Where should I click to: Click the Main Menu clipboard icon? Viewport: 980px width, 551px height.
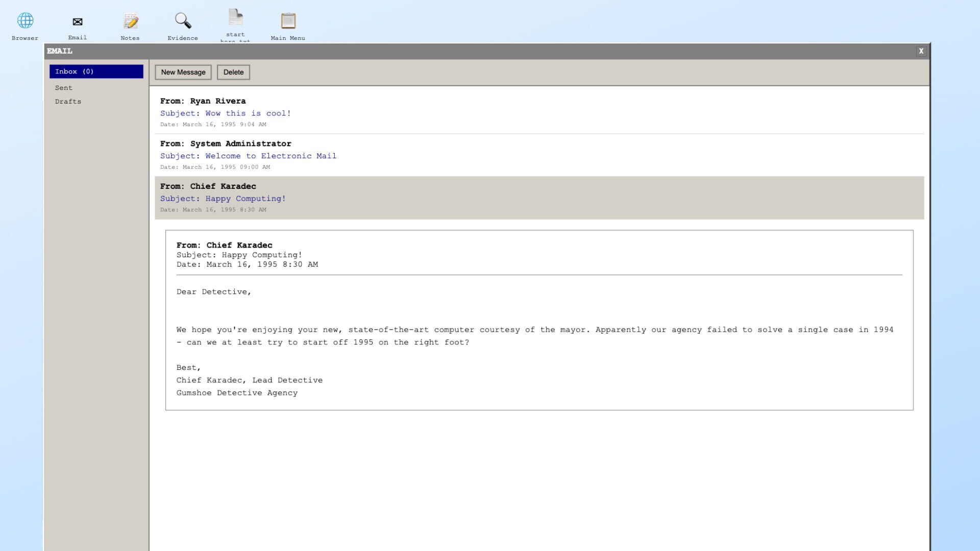[x=288, y=21]
